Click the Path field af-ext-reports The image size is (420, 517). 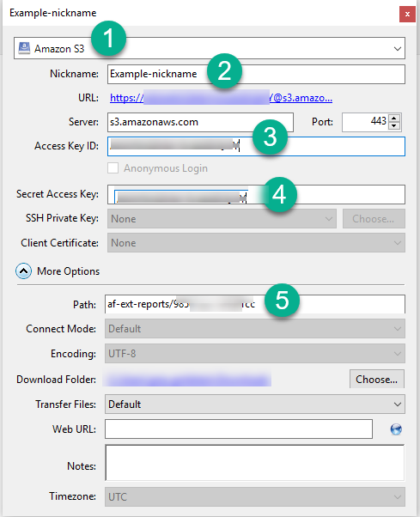(255, 304)
